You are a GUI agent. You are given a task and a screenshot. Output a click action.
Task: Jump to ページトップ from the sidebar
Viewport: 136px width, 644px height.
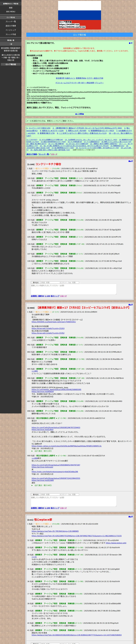(11, 30)
